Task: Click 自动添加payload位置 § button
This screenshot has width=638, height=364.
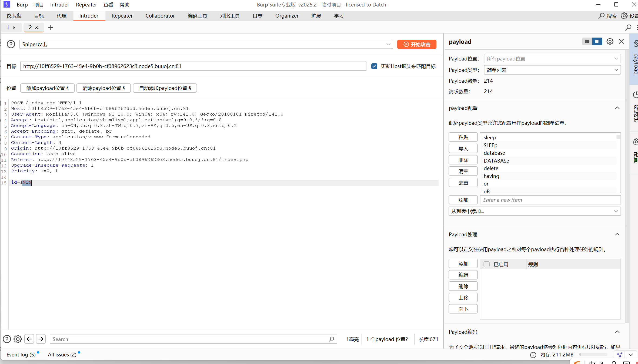Action: tap(165, 88)
